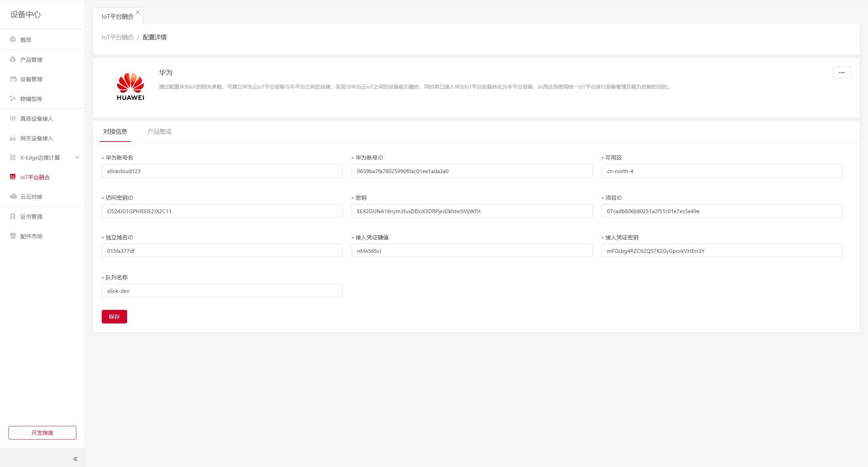Image resolution: width=868 pixels, height=467 pixels.
Task: Click the 网关设备接入 icon
Action: click(x=13, y=138)
